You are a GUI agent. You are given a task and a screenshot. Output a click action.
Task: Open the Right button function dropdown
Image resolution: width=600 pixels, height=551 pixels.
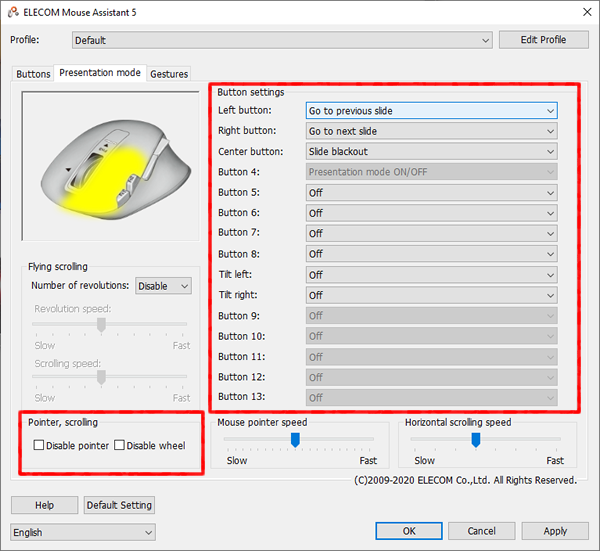[431, 131]
